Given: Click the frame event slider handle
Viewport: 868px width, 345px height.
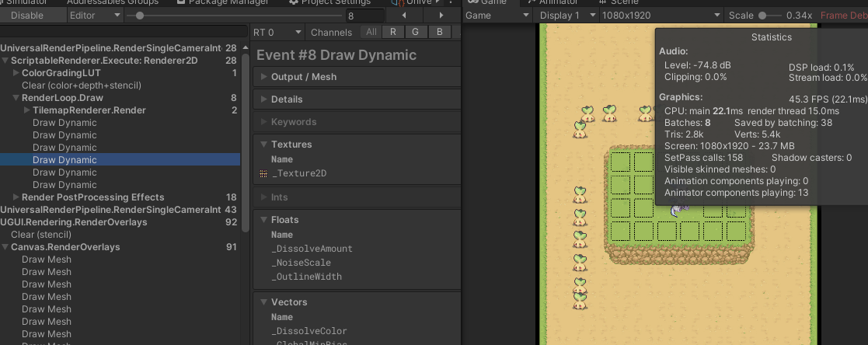Looking at the screenshot, I should click(x=140, y=16).
